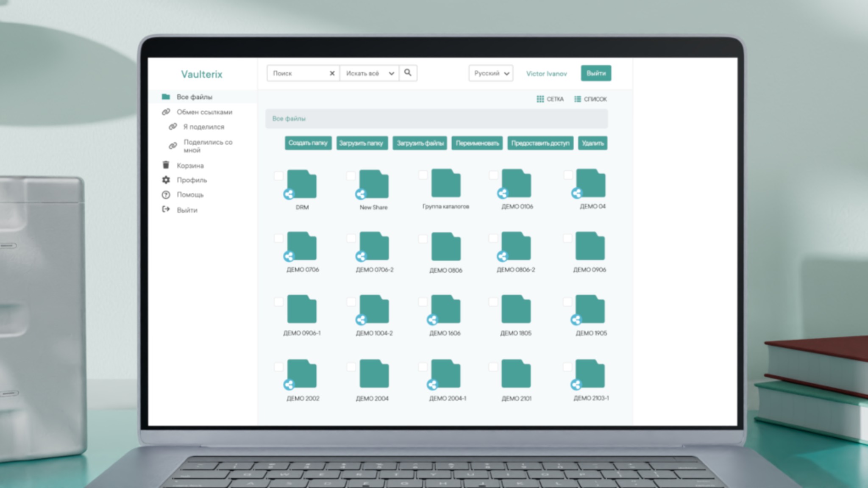
Task: Select checkbox for Группа каталогов folder
Action: 423,175
